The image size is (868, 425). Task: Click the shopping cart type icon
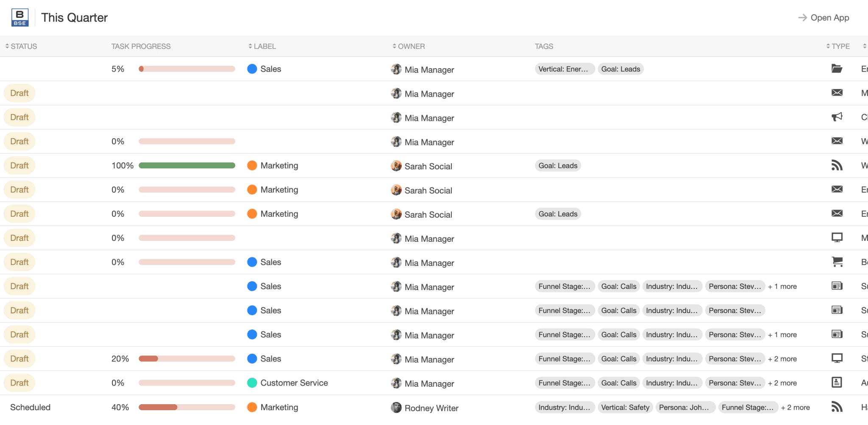pyautogui.click(x=837, y=262)
